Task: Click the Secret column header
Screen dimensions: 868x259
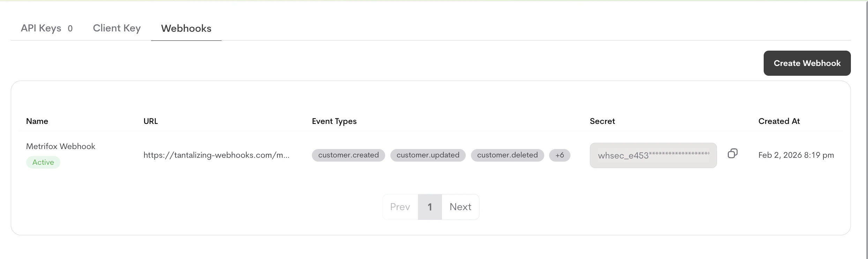Action: 602,121
